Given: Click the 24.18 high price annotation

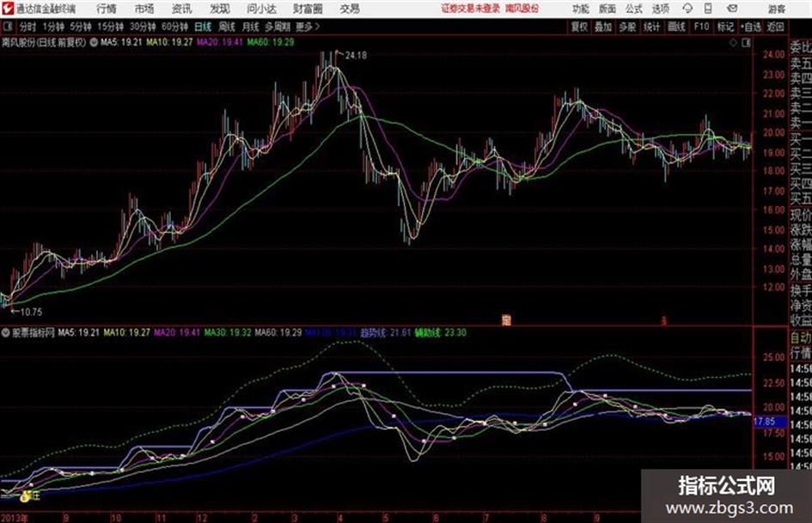Looking at the screenshot, I should [355, 55].
